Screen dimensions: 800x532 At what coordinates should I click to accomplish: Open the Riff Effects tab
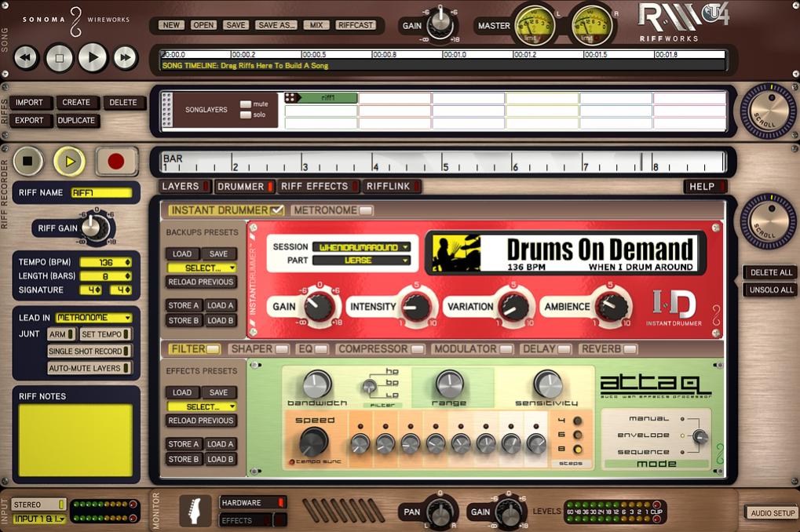coord(319,186)
